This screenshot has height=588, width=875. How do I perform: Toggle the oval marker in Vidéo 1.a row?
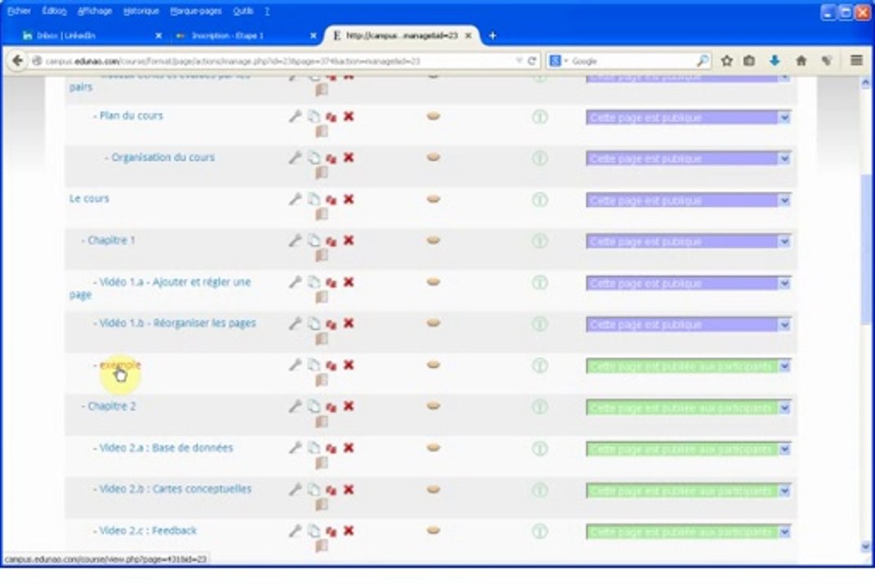coord(434,282)
